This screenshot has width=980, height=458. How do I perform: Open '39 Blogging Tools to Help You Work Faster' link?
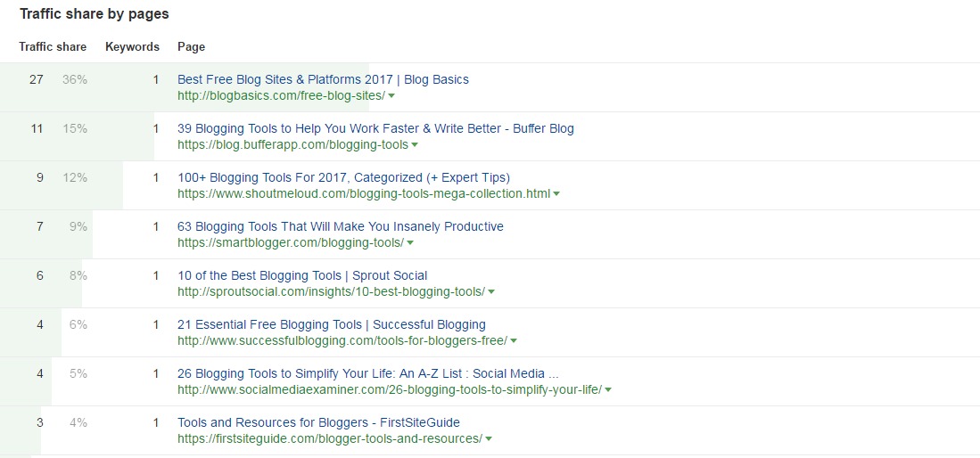(375, 128)
